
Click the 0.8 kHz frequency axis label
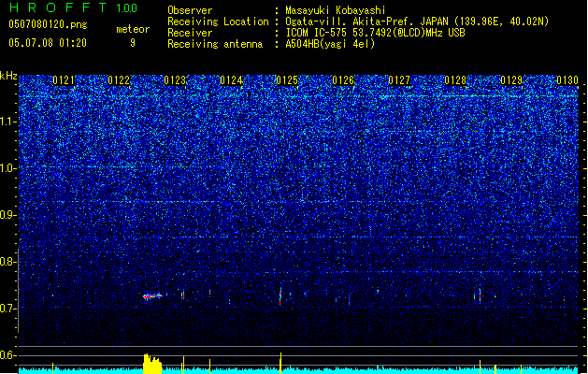7,262
